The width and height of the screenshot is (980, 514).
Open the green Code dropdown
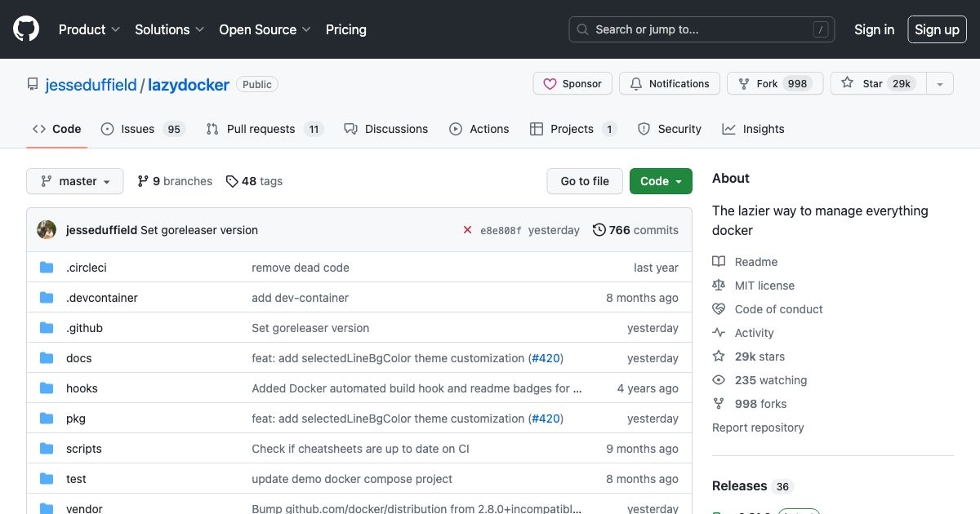(x=661, y=181)
